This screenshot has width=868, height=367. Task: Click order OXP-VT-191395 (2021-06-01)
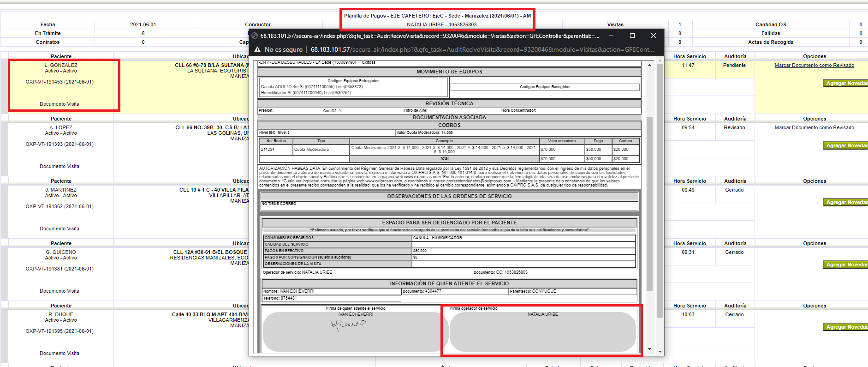pyautogui.click(x=59, y=331)
